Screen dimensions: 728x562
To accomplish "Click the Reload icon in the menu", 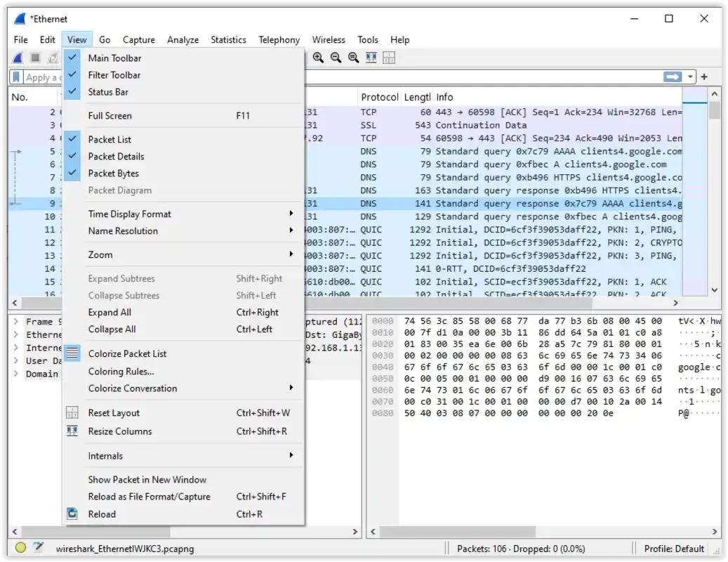I will coord(72,514).
